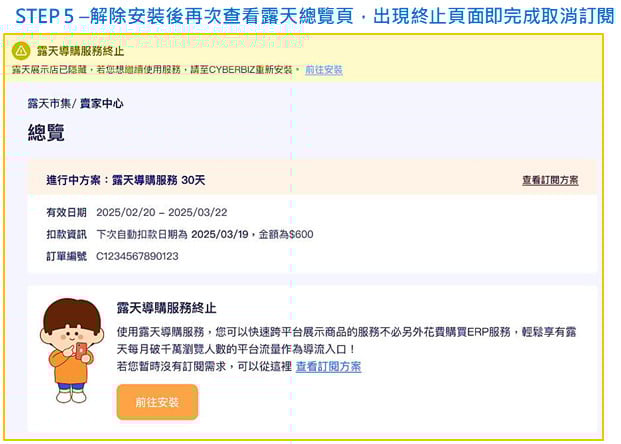Click the 總覽 page heading
The image size is (621, 444).
[48, 132]
